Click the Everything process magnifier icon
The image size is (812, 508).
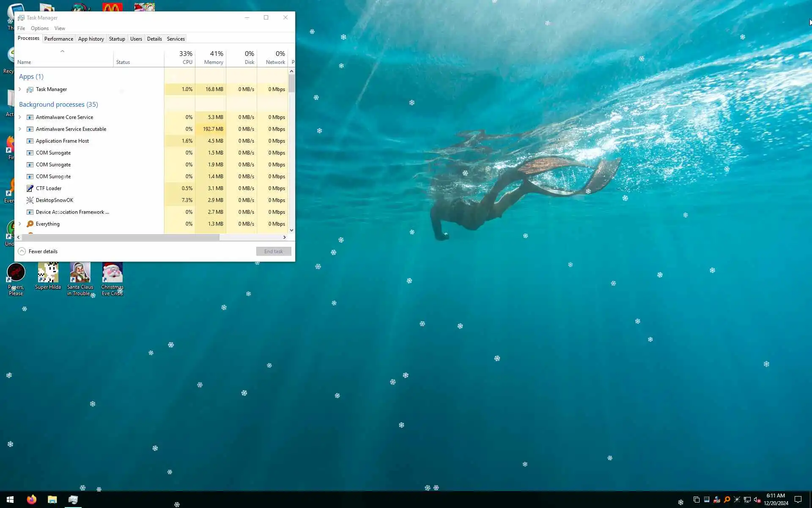click(30, 224)
